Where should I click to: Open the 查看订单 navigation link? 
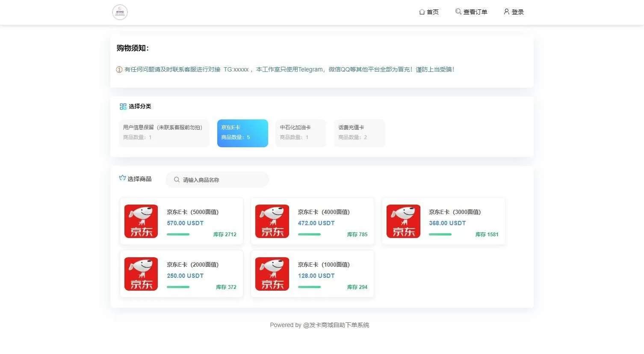[x=471, y=12]
